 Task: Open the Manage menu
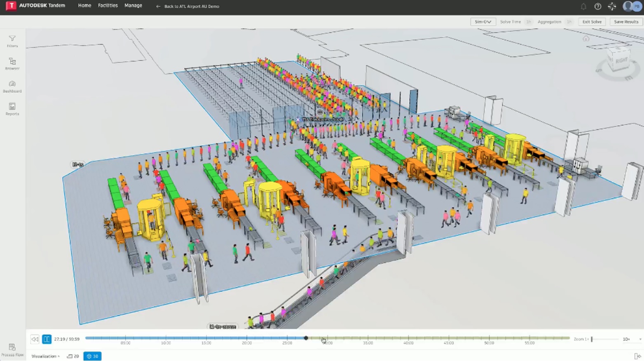pyautogui.click(x=133, y=6)
